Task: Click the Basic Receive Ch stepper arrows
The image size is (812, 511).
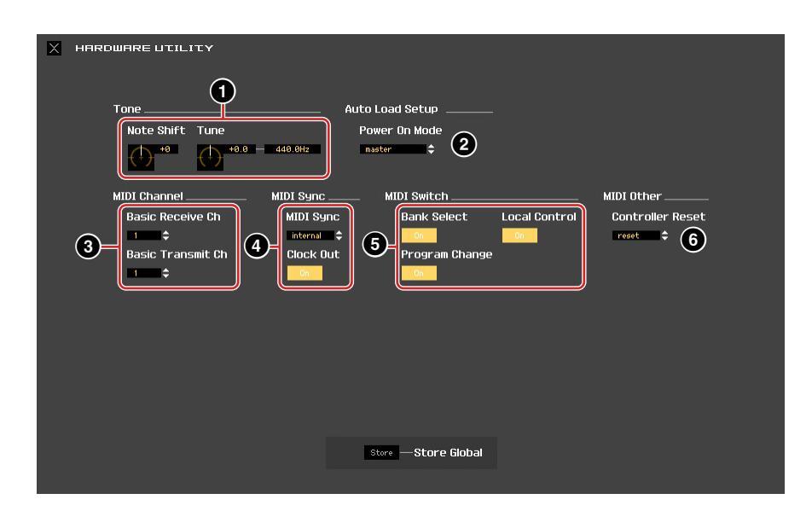Action: (x=165, y=235)
